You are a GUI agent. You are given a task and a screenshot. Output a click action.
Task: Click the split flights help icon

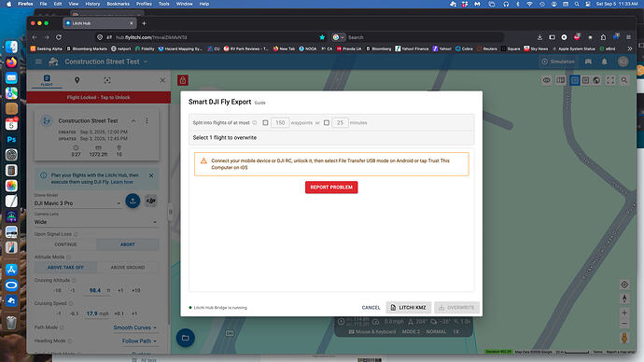coord(255,123)
